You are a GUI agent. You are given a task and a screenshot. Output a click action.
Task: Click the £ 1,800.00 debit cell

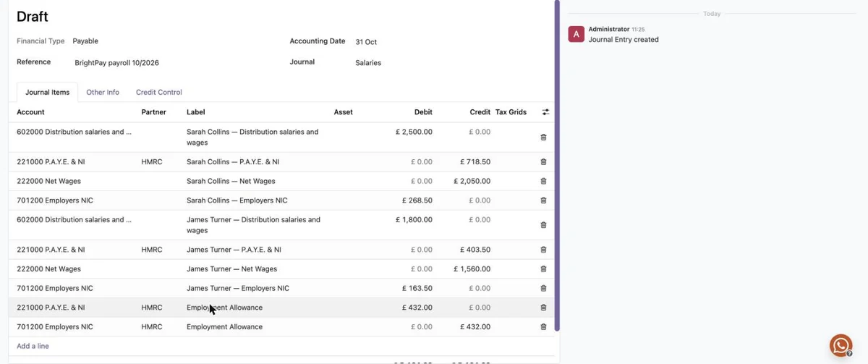[414, 219]
